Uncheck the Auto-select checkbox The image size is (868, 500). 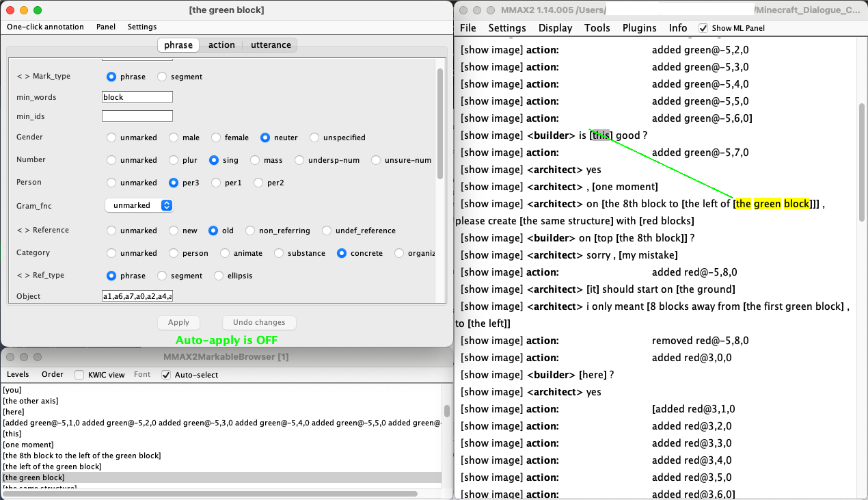pos(166,375)
